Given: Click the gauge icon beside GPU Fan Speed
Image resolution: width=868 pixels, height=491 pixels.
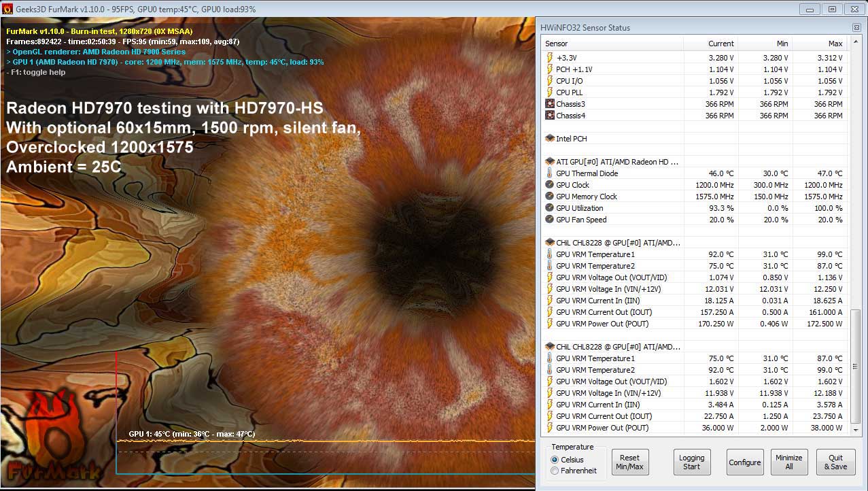Looking at the screenshot, I should point(550,220).
